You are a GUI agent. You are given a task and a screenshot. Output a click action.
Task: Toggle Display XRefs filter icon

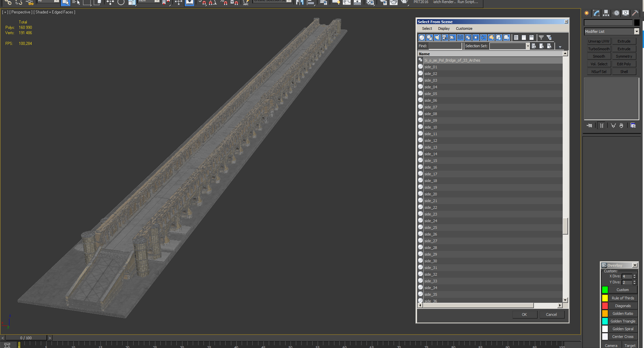point(476,38)
